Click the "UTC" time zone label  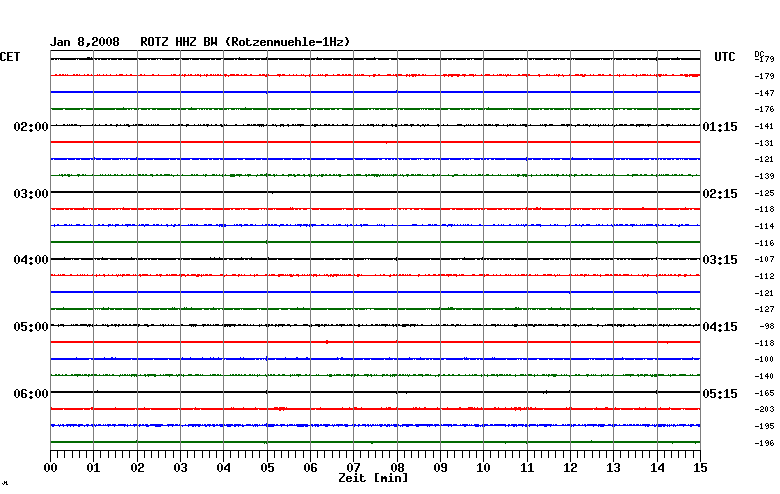click(725, 57)
